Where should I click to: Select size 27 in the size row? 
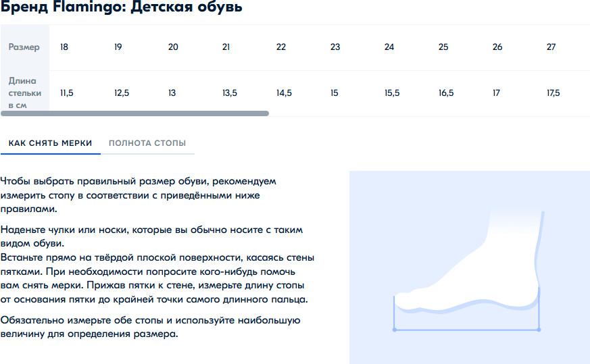coord(551,47)
